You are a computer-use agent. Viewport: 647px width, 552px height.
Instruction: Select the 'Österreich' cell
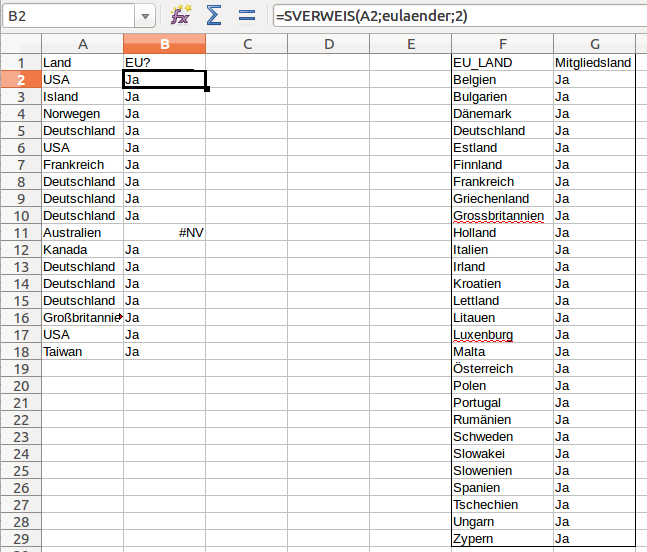pyautogui.click(x=503, y=369)
